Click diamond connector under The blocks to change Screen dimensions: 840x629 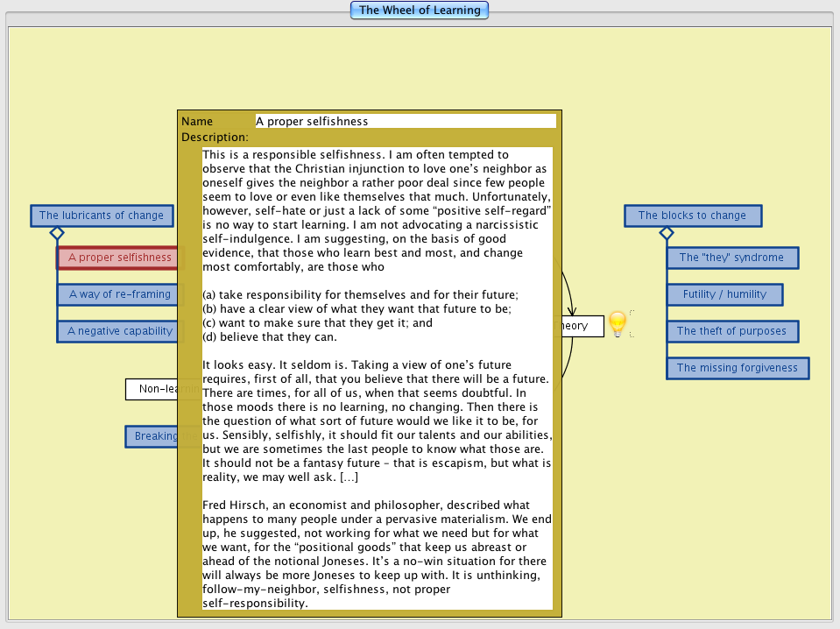666,233
